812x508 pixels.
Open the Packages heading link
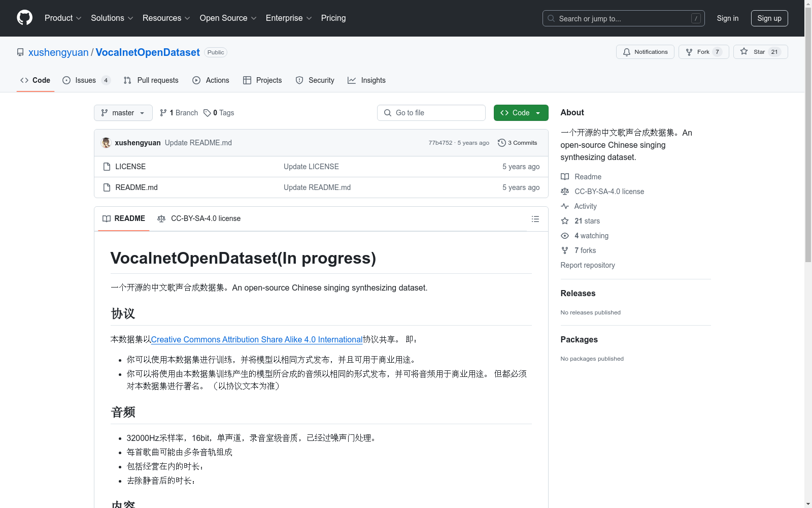[x=579, y=339]
